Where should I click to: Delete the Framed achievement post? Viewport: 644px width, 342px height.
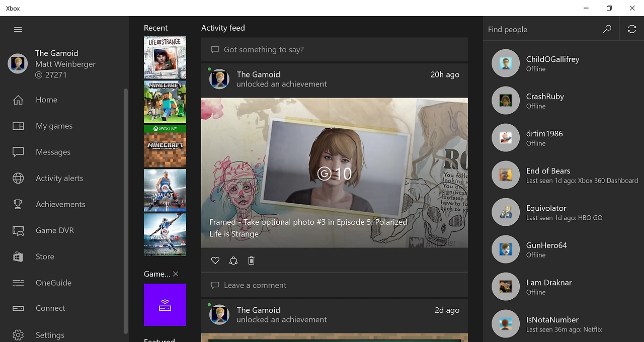(x=251, y=261)
